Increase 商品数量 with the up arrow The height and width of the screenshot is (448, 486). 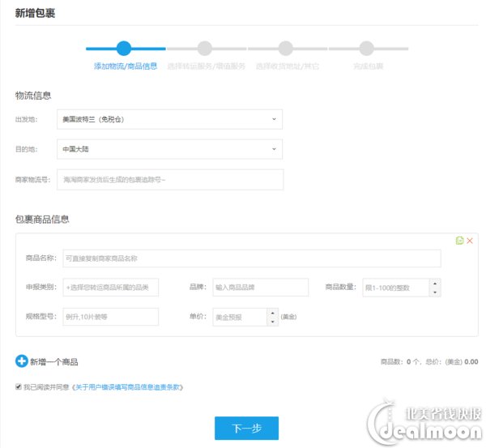[x=435, y=284]
